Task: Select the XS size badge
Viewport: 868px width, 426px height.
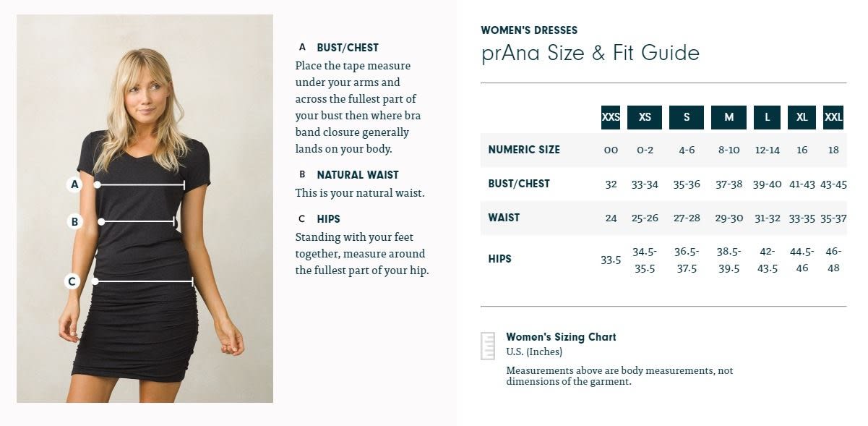Action: (645, 117)
